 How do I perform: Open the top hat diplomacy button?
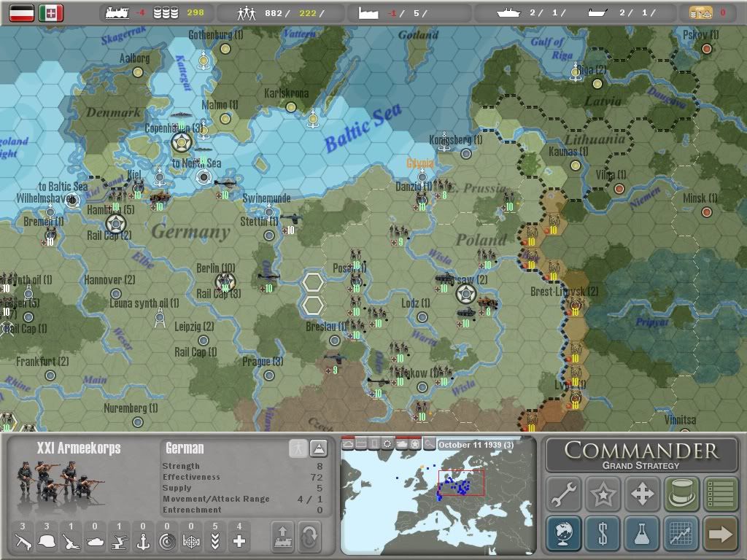(681, 494)
